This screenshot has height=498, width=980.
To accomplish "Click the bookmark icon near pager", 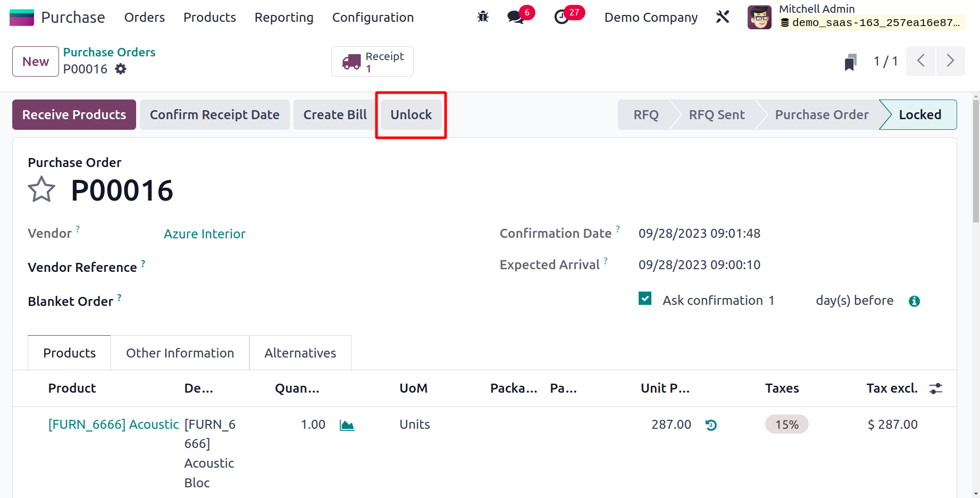I will point(850,62).
